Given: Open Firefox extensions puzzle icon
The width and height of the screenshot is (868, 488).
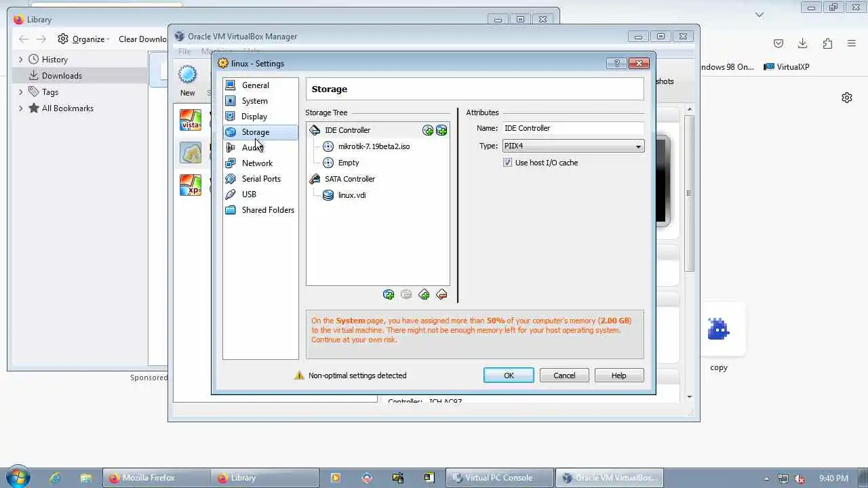Looking at the screenshot, I should [x=827, y=43].
